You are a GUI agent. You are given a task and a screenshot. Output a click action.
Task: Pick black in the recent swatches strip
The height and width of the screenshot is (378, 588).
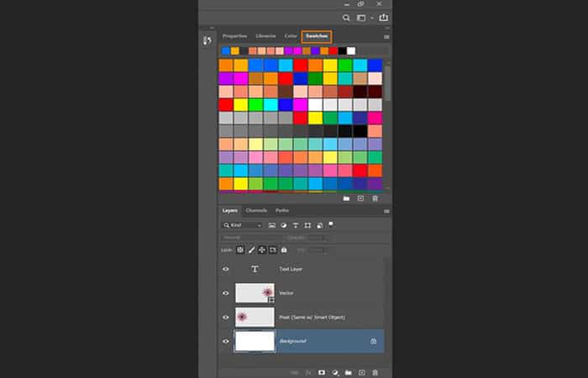click(x=342, y=51)
